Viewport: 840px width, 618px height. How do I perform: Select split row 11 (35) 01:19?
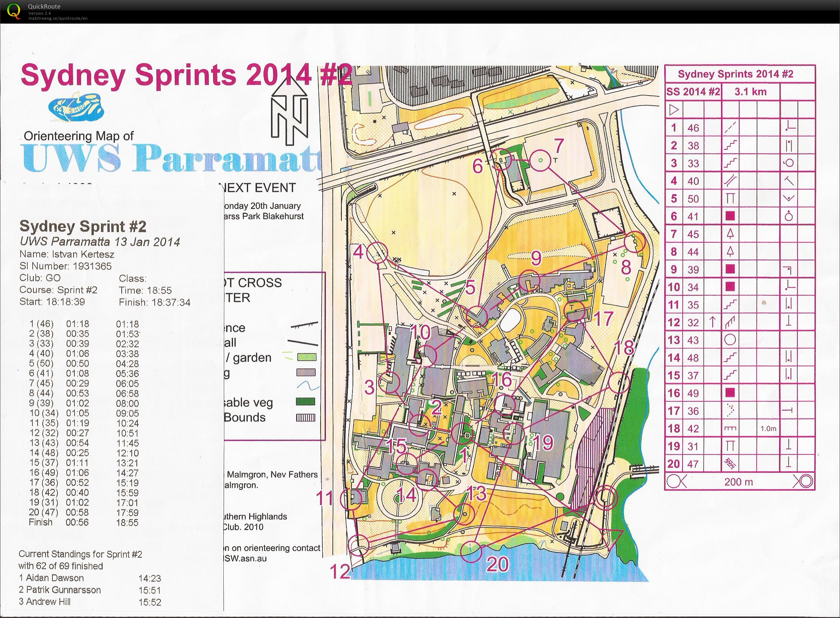tap(84, 423)
